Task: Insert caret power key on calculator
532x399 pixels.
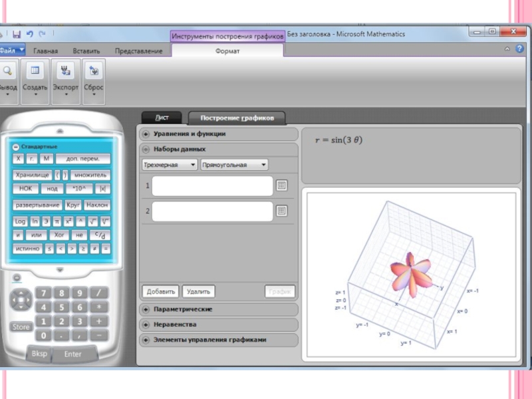Action: (x=80, y=221)
